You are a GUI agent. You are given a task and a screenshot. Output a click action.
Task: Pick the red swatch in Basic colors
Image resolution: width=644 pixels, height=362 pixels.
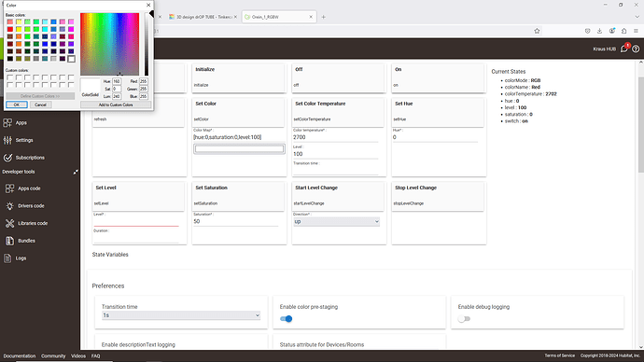[10, 29]
